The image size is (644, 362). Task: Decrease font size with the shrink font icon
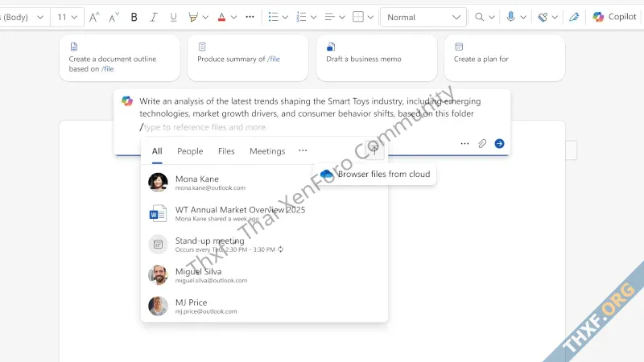(x=114, y=17)
